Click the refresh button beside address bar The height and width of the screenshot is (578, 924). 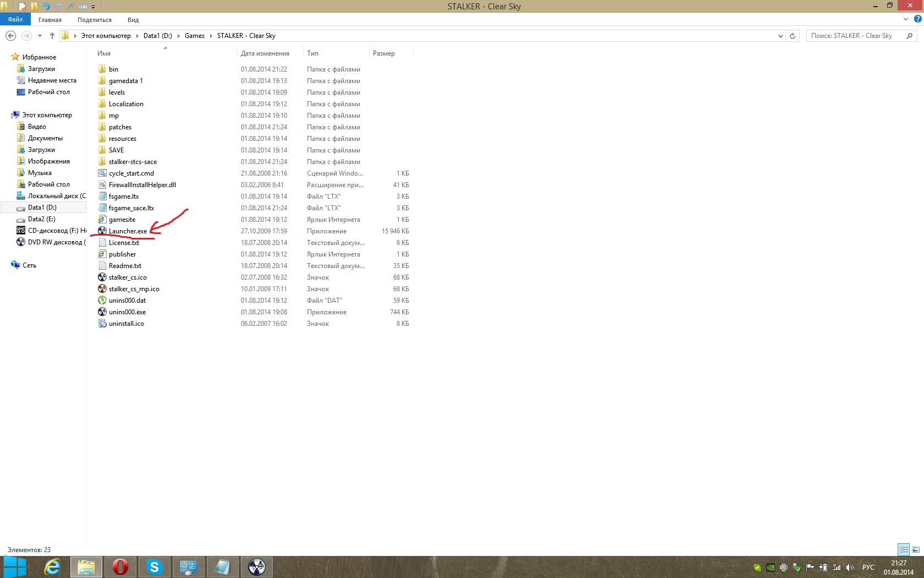[793, 36]
